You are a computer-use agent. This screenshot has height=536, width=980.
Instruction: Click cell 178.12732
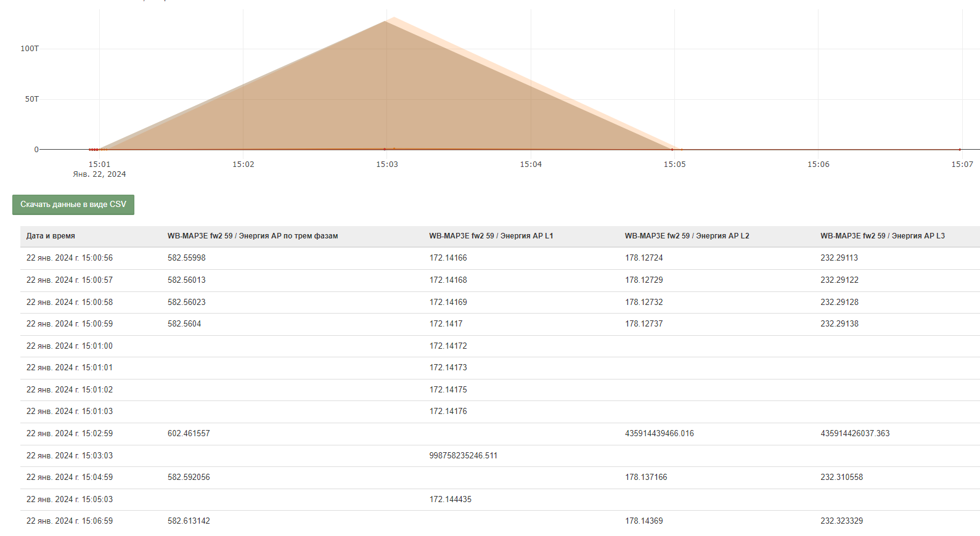click(644, 303)
